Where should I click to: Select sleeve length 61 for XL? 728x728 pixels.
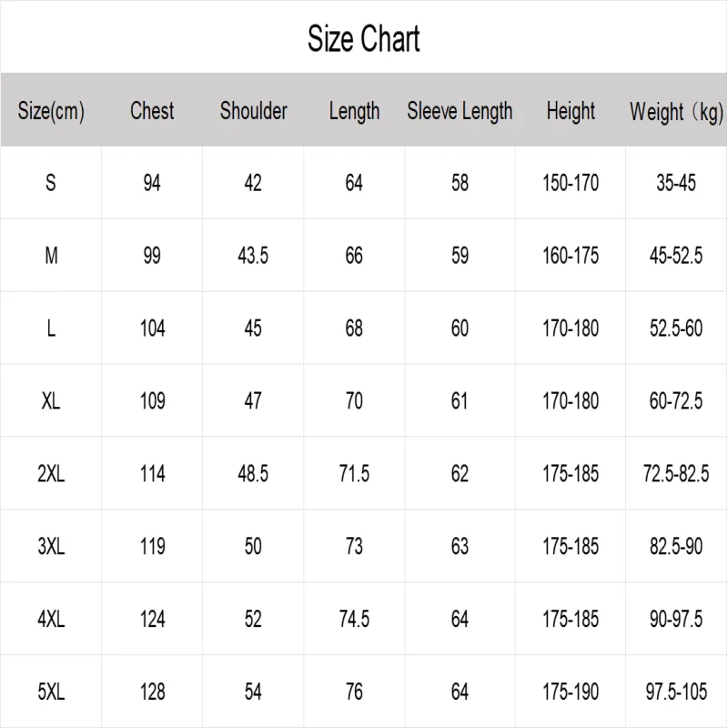tap(460, 400)
